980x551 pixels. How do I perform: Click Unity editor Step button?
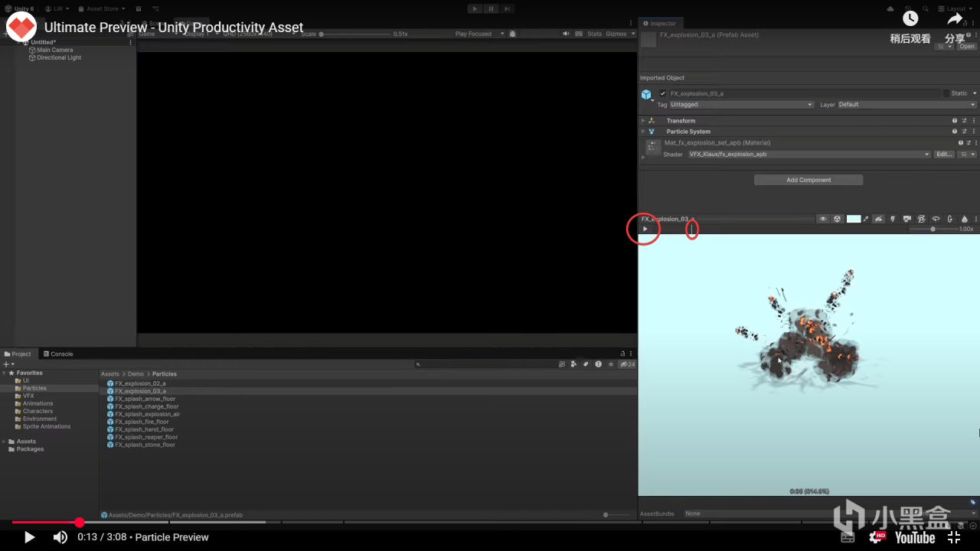coord(507,9)
